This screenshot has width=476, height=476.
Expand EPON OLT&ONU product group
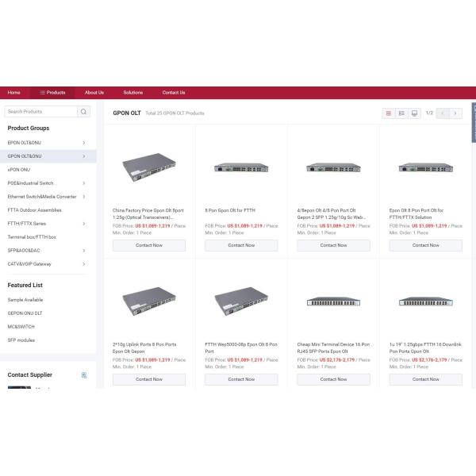[x=83, y=143]
